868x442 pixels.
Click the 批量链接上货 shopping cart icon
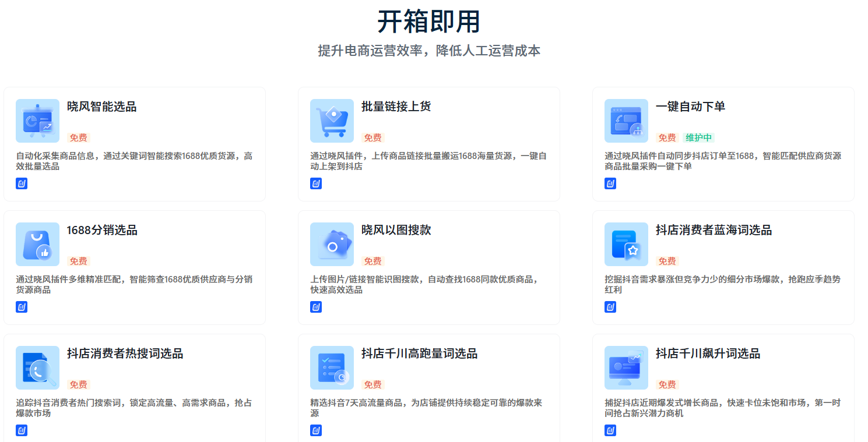(x=332, y=121)
